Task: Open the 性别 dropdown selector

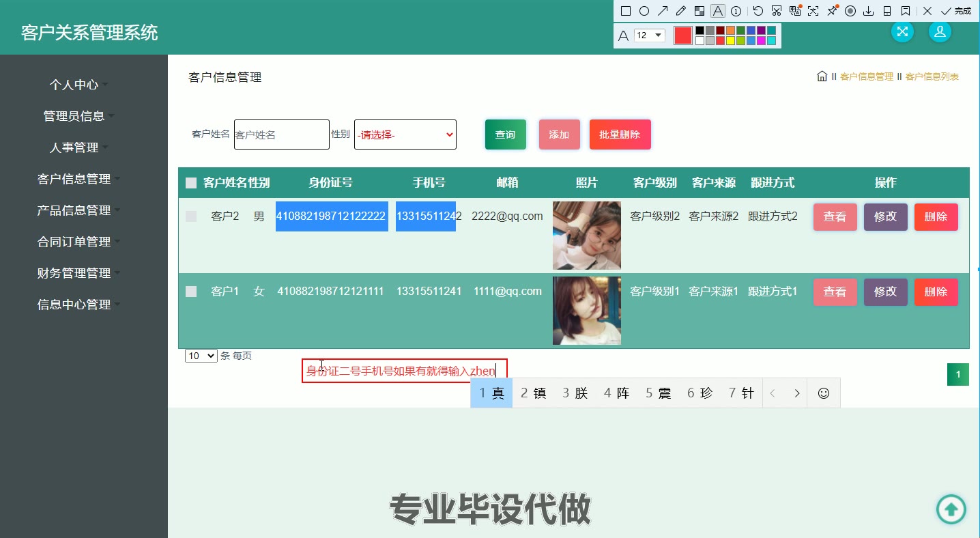Action: 405,134
